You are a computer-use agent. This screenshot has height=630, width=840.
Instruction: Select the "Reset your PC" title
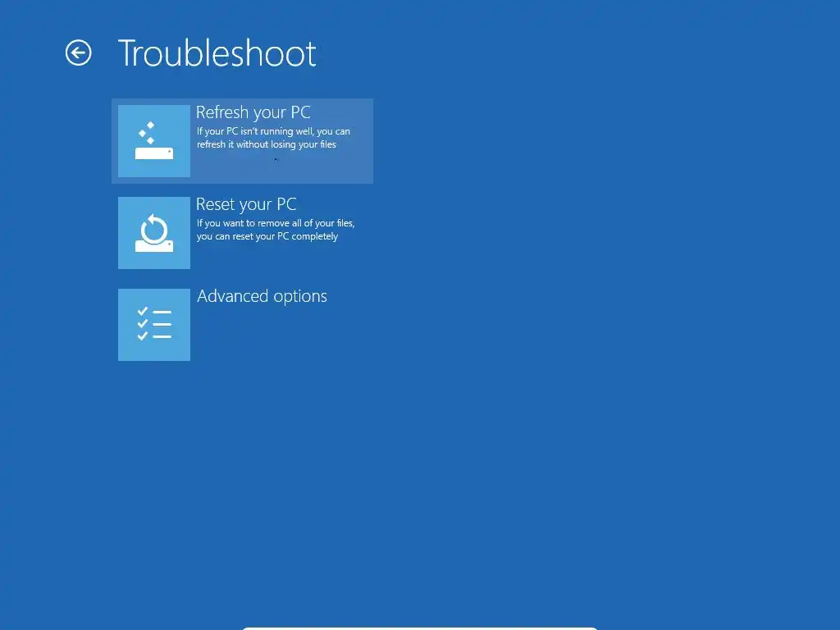(x=246, y=204)
